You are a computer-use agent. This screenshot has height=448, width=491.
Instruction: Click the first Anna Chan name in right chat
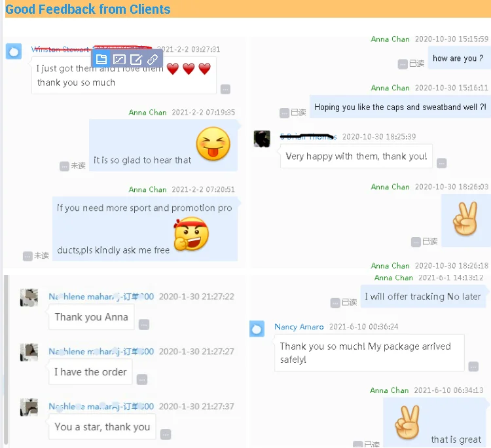point(390,39)
